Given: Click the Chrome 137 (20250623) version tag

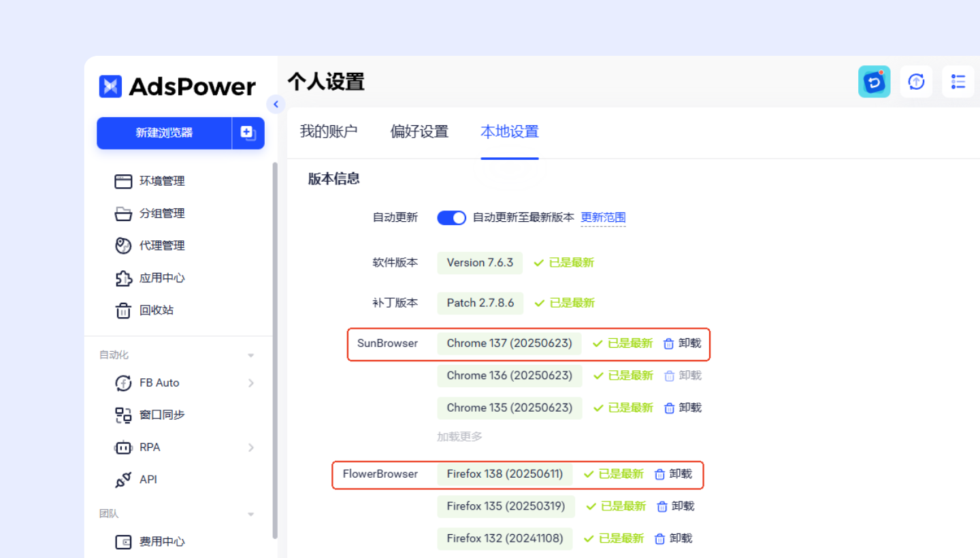Looking at the screenshot, I should click(510, 344).
